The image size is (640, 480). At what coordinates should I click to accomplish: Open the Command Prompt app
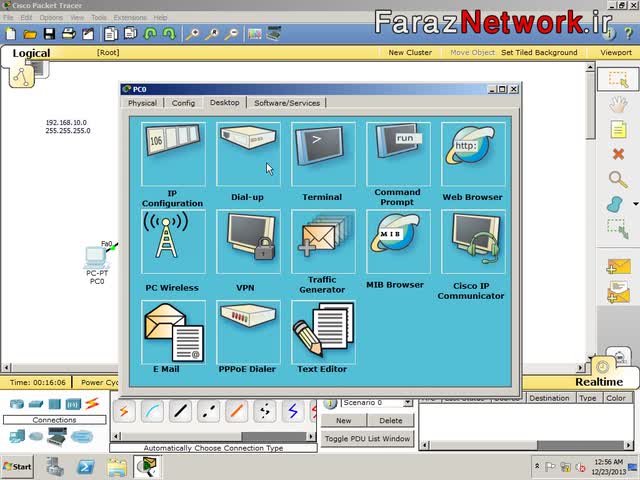click(398, 154)
